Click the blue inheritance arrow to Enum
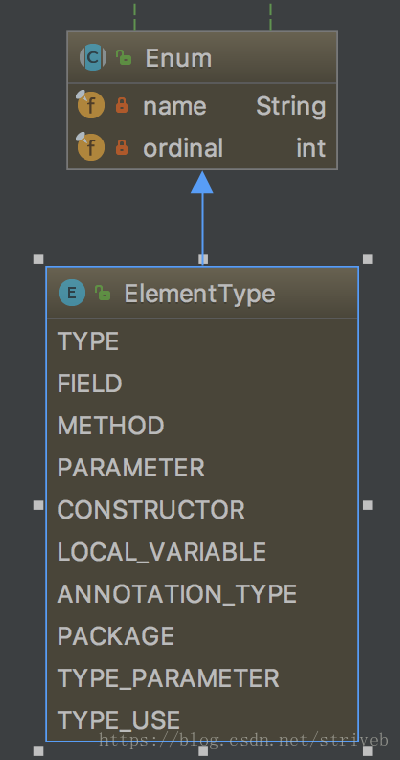400x760 pixels. (x=202, y=217)
